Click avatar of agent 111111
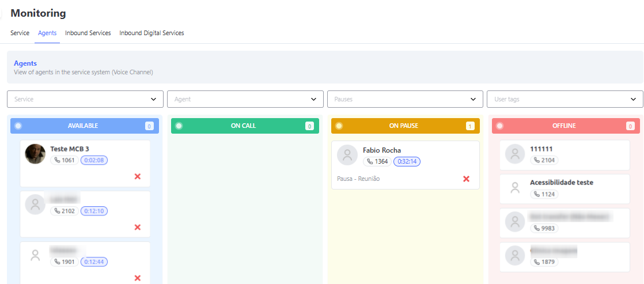Viewport: 644px width, 284px height. [x=515, y=154]
